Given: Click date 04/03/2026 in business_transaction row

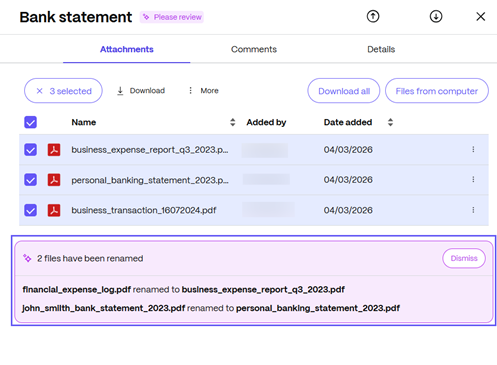Looking at the screenshot, I should click(348, 210).
